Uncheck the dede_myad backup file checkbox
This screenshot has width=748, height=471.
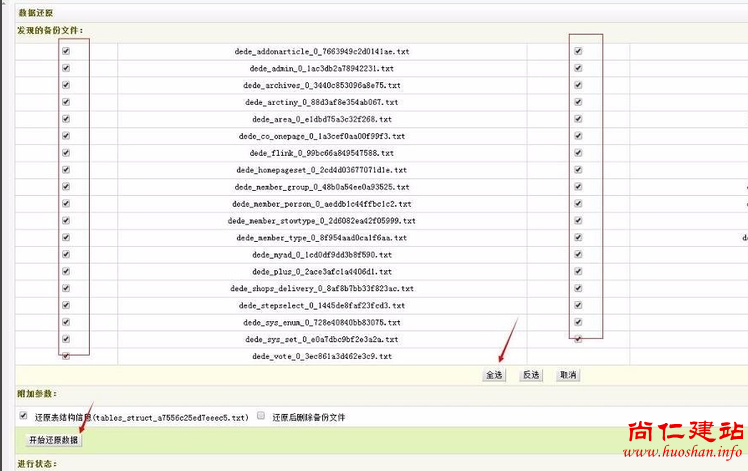[66, 255]
